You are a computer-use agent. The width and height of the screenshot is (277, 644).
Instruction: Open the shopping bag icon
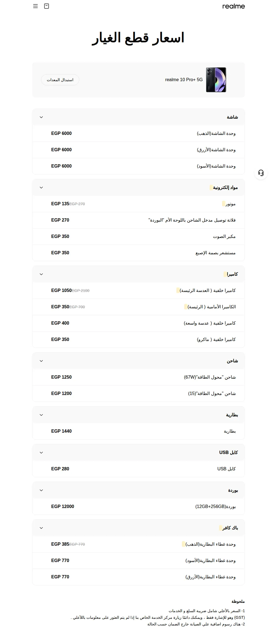pyautogui.click(x=47, y=6)
